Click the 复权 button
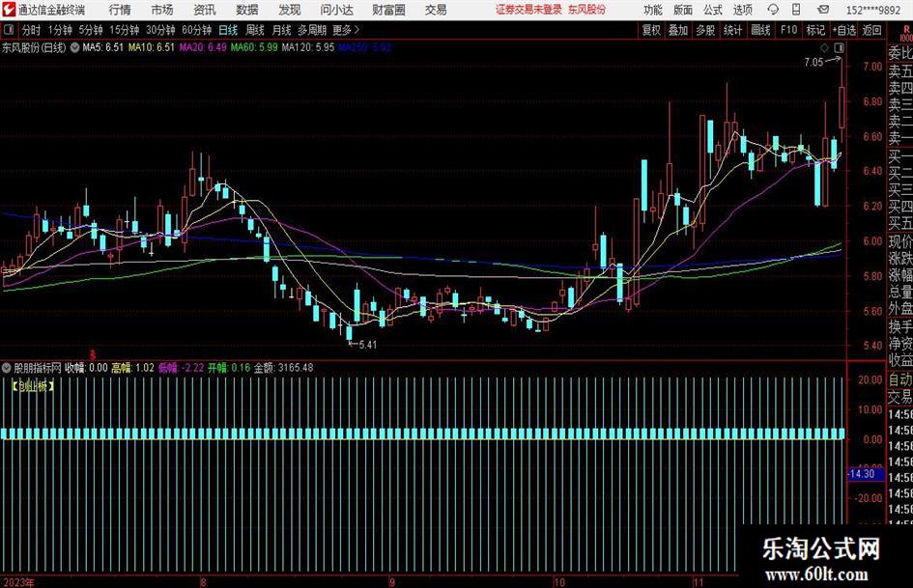Screen dimensions: 913x588 click(651, 30)
